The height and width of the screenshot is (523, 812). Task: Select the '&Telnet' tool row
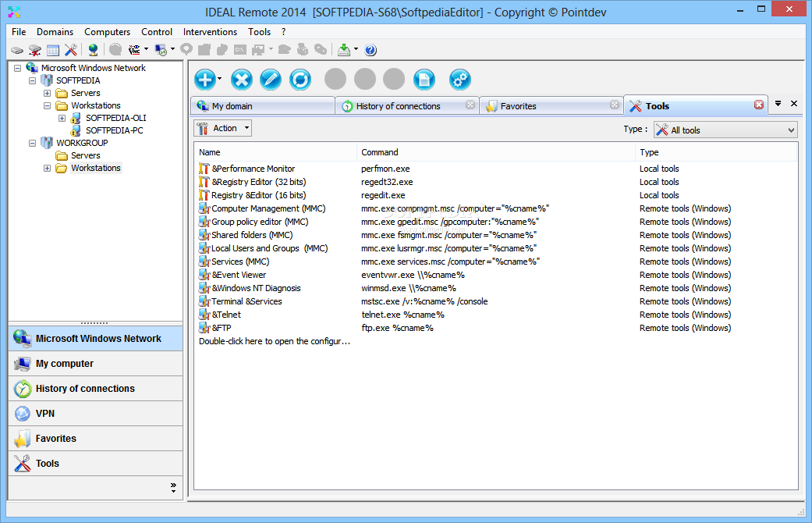pyautogui.click(x=495, y=315)
